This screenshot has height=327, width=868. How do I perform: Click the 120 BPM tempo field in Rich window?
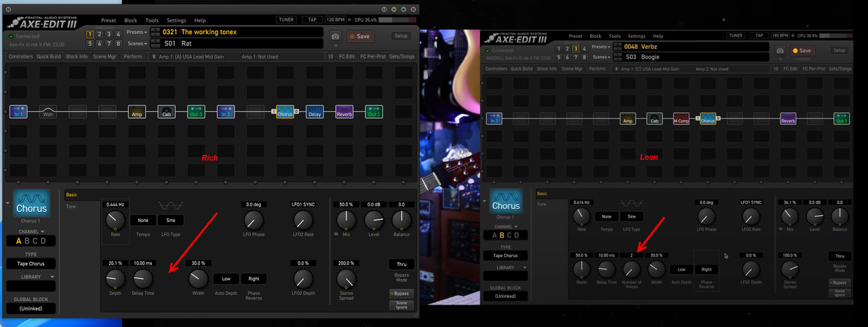click(x=337, y=20)
